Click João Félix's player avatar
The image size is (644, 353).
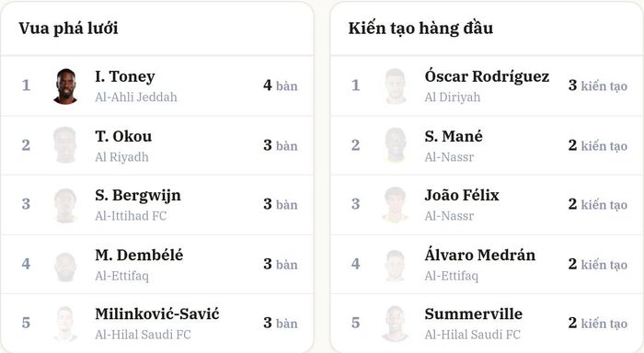(x=396, y=205)
